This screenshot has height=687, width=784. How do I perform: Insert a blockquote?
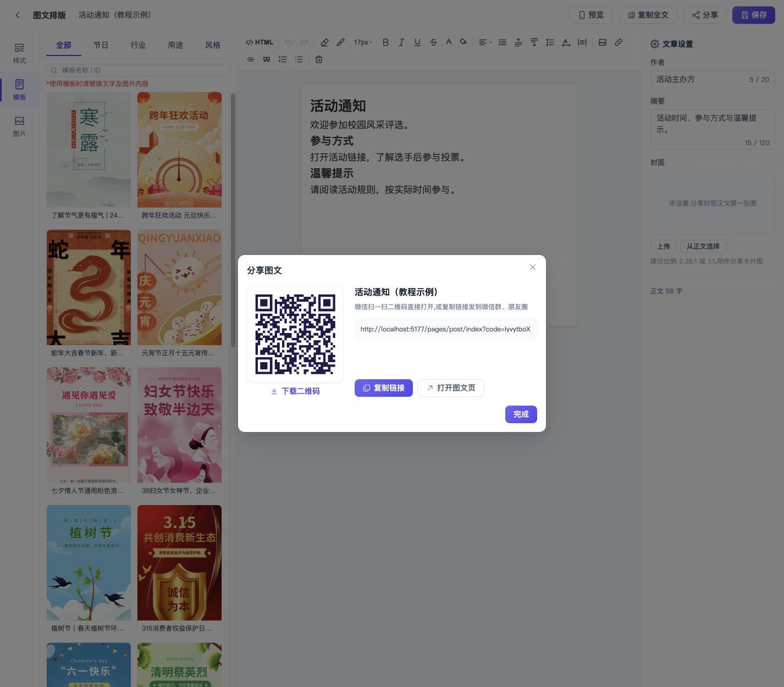tap(267, 59)
